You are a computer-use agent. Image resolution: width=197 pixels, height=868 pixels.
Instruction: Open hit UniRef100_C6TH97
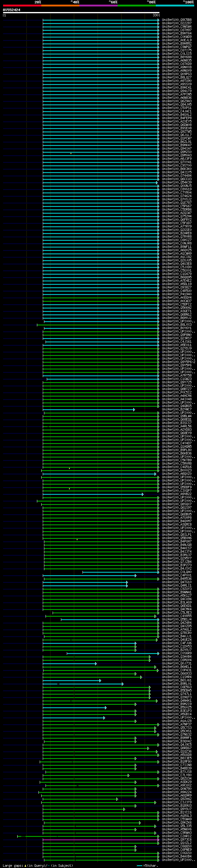point(176,30)
